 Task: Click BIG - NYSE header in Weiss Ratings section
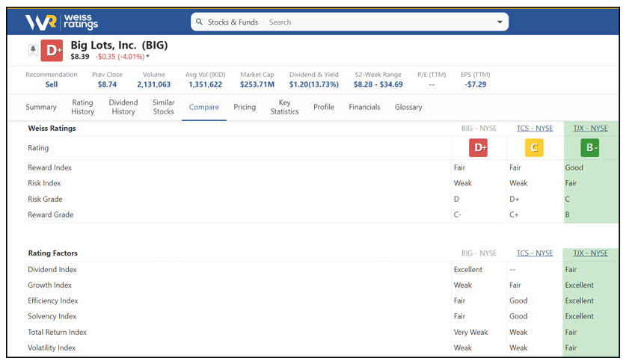[479, 128]
